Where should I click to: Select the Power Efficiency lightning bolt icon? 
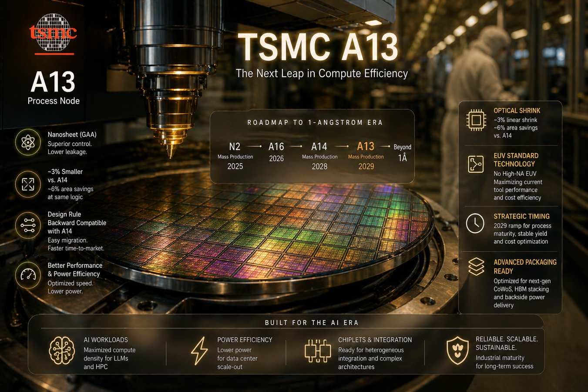pos(199,351)
